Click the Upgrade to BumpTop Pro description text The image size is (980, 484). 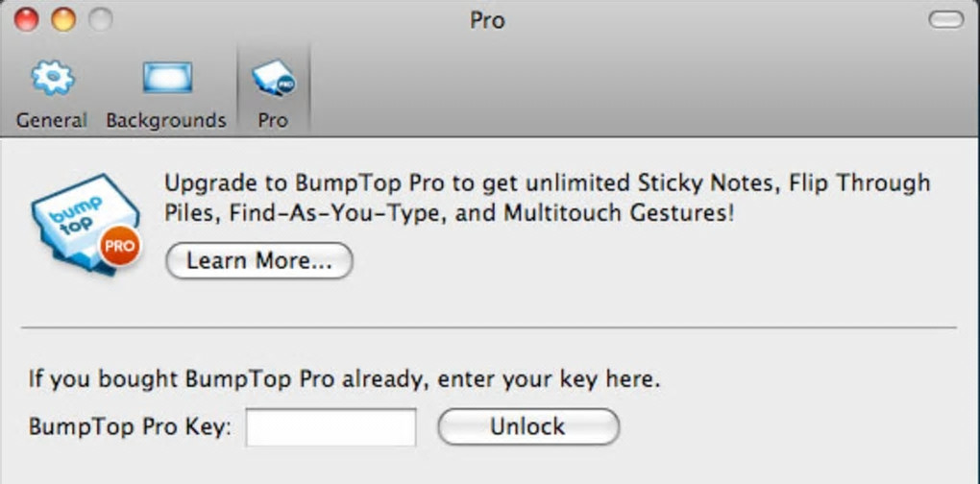[547, 197]
